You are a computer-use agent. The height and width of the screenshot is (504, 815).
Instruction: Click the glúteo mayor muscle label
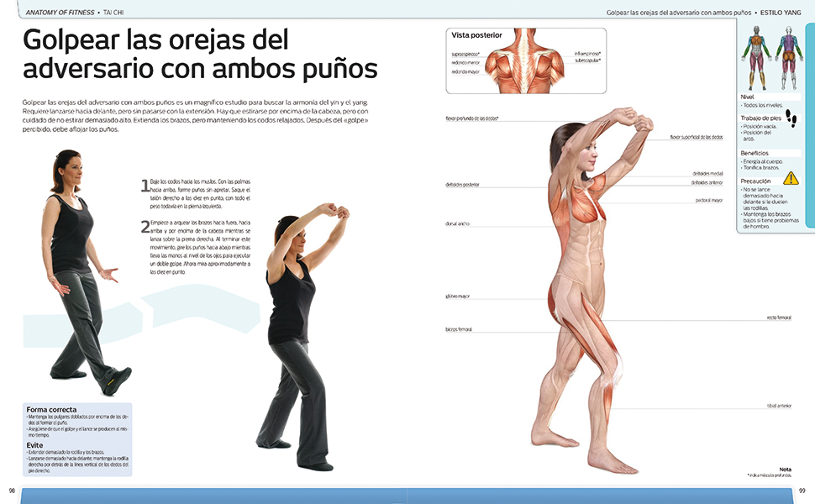(x=458, y=297)
